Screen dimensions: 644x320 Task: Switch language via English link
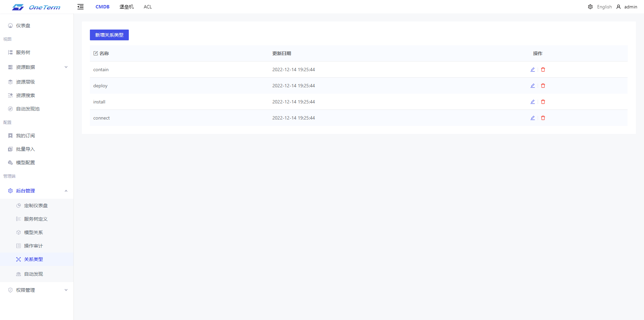[x=604, y=7]
